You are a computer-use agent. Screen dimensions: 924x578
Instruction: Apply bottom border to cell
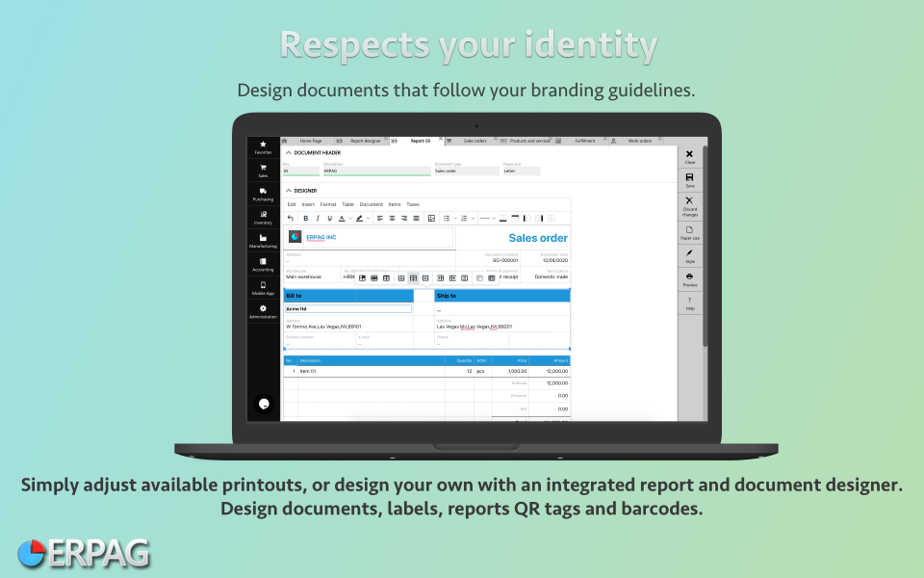point(502,219)
